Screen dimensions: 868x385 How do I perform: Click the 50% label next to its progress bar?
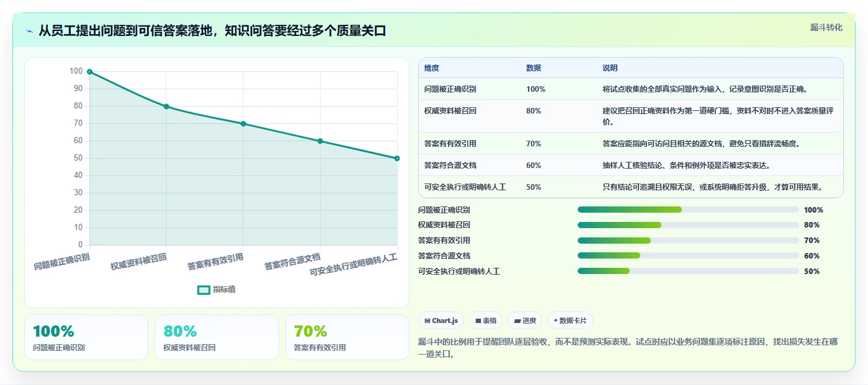(x=812, y=272)
